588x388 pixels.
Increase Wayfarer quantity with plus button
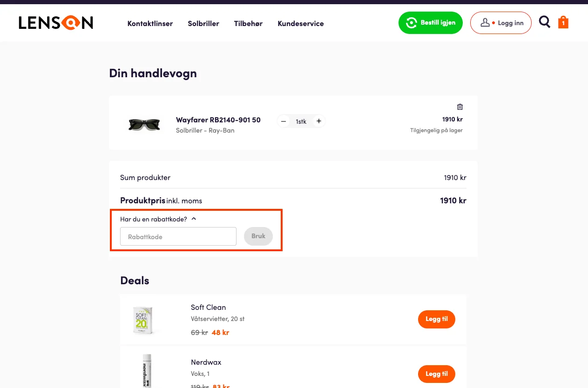click(x=319, y=121)
